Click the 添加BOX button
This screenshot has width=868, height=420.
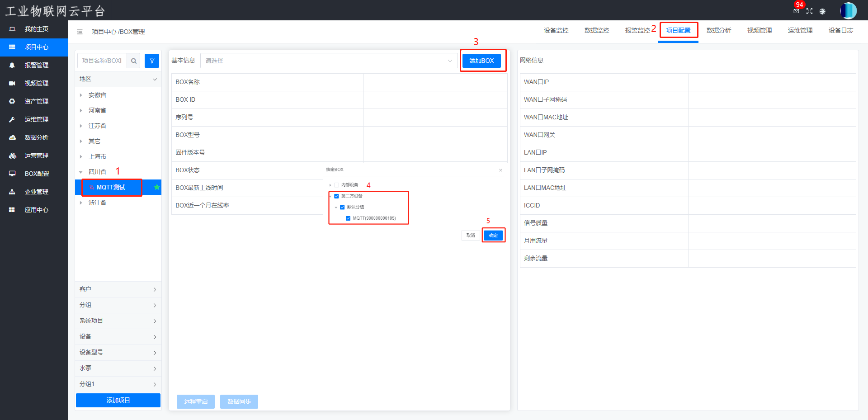pyautogui.click(x=481, y=61)
